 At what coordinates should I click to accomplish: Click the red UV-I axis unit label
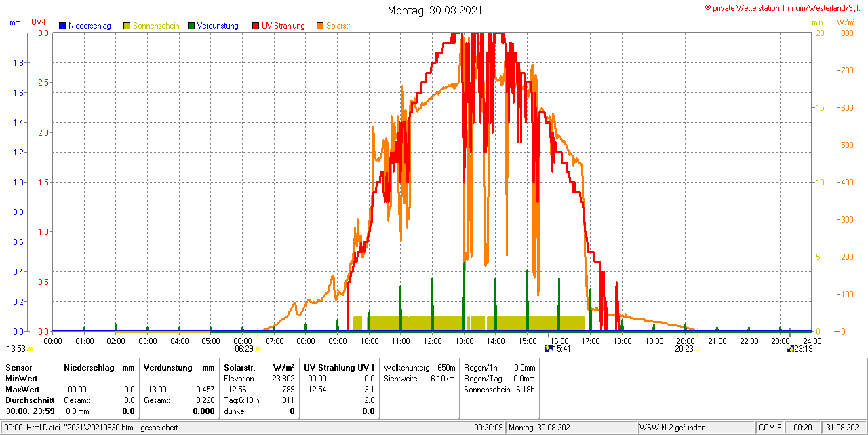tap(39, 22)
